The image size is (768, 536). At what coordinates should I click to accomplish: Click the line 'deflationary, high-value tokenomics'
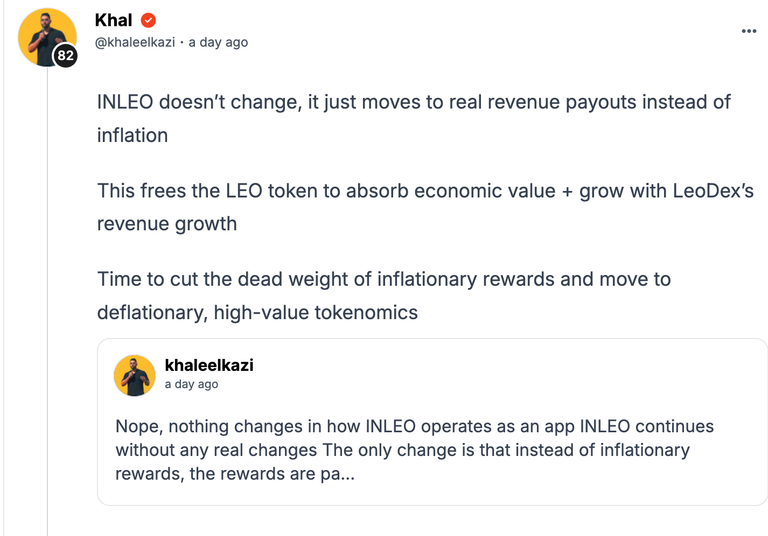click(257, 312)
